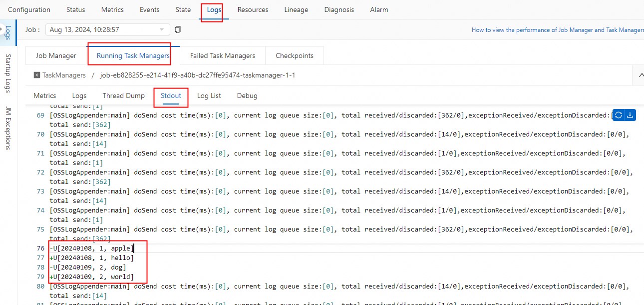Switch to the Configuration tab
Image resolution: width=644 pixels, height=305 pixels.
(29, 9)
